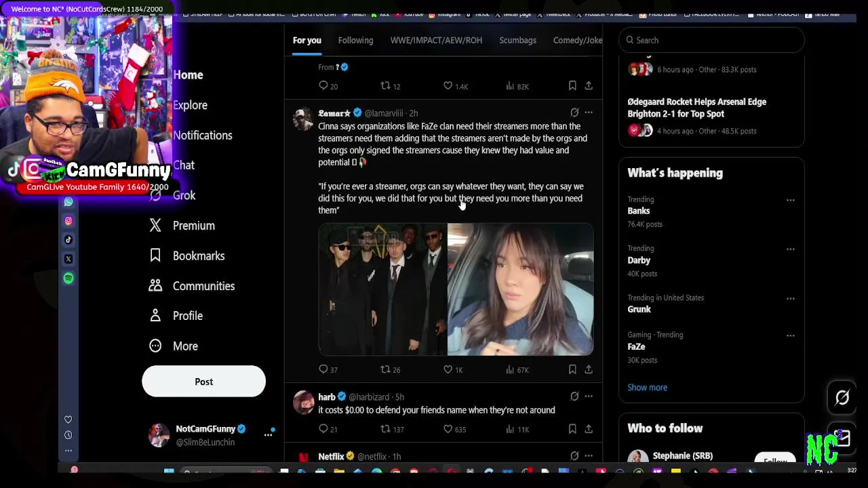Switch to the For you tab

click(307, 40)
